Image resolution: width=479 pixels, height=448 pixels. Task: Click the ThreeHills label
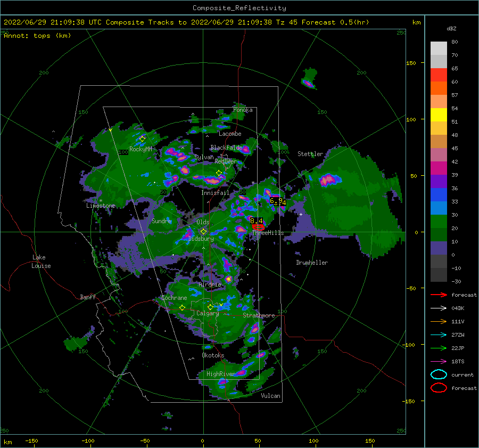(x=268, y=233)
